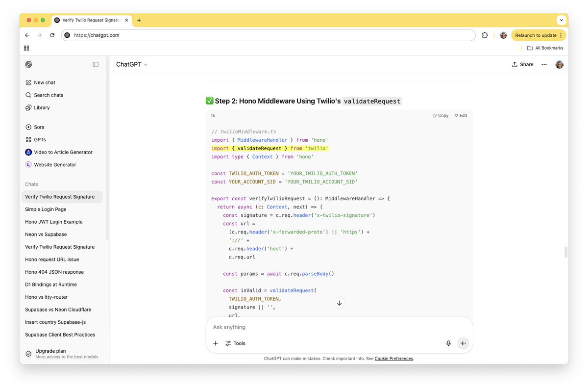Viewport: 588px width, 390px height.
Task: Focus the Ask anything input
Action: click(339, 327)
